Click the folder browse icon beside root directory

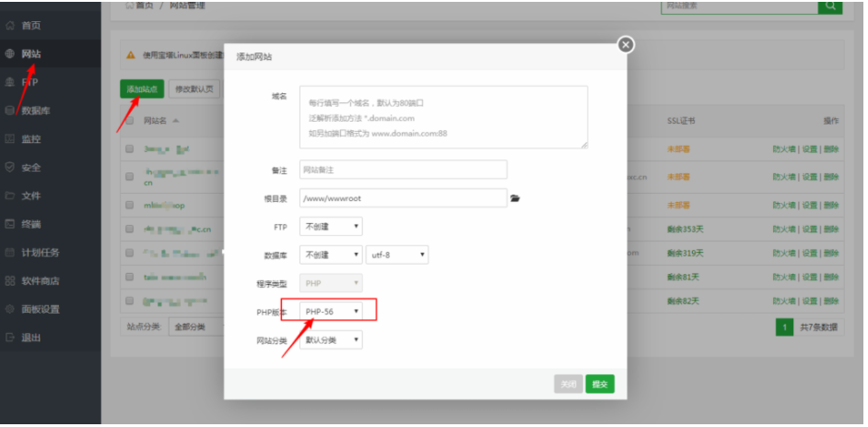pos(515,198)
